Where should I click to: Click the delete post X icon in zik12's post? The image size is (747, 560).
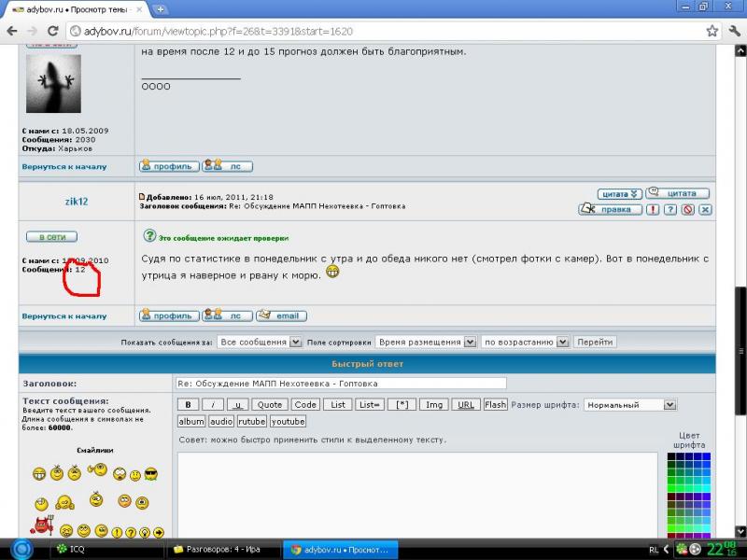705,210
